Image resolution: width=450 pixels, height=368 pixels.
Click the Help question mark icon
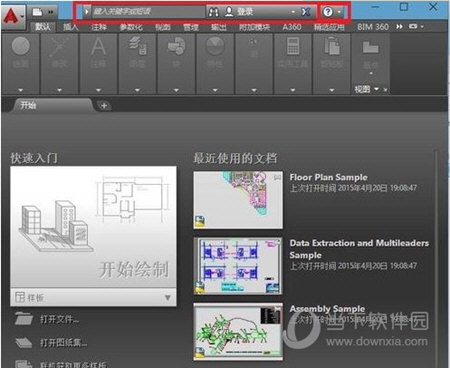coord(328,12)
